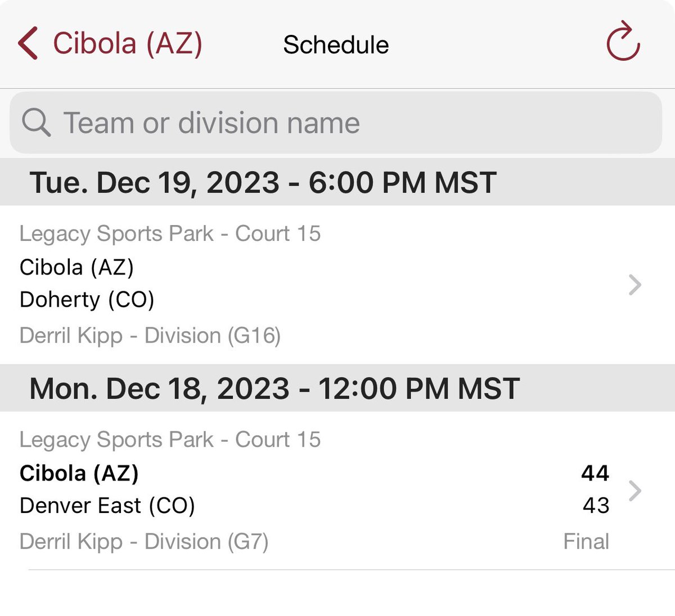Refresh the schedule with the circular arrow
This screenshot has height=616, width=675.
[x=623, y=41]
